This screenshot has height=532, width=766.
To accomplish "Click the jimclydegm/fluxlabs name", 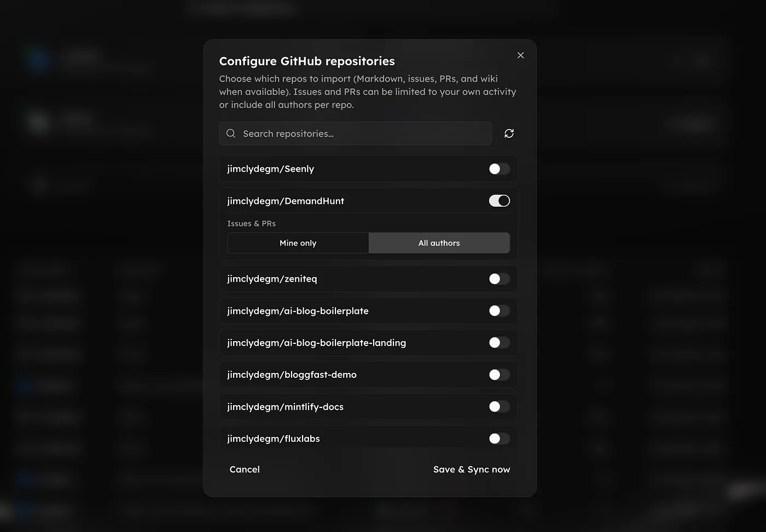I will tap(274, 439).
